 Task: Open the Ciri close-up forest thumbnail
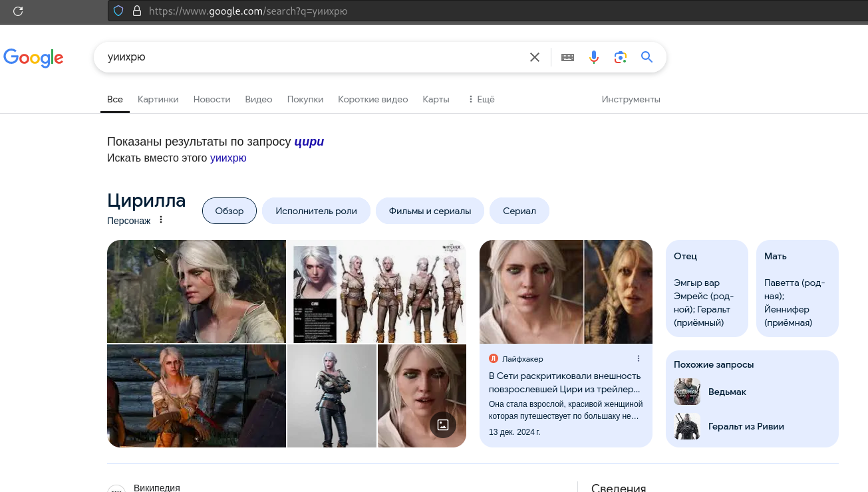coord(196,291)
